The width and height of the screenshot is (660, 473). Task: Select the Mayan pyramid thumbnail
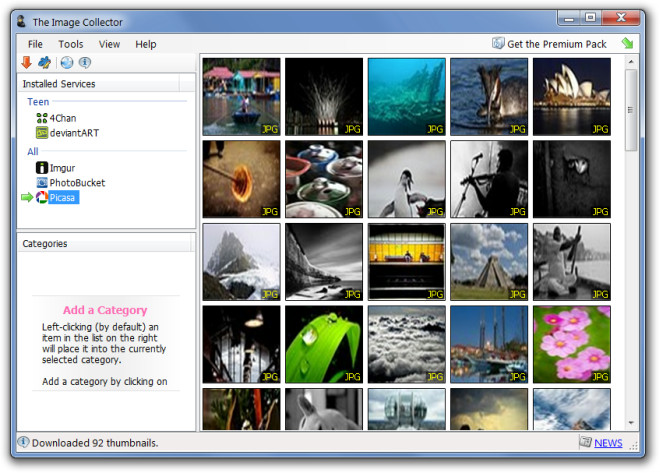(x=489, y=262)
